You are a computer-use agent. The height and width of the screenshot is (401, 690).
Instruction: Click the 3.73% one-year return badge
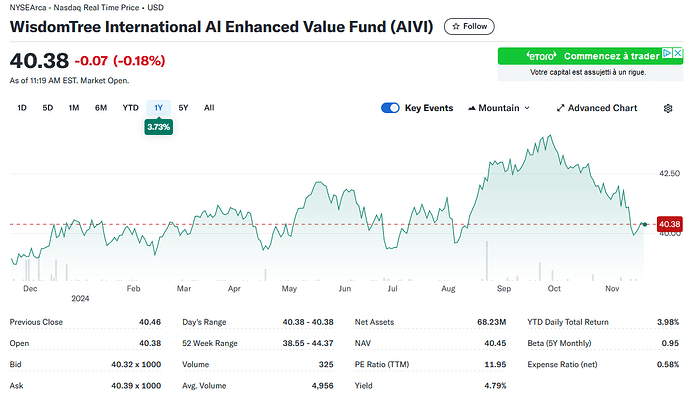pyautogui.click(x=158, y=127)
